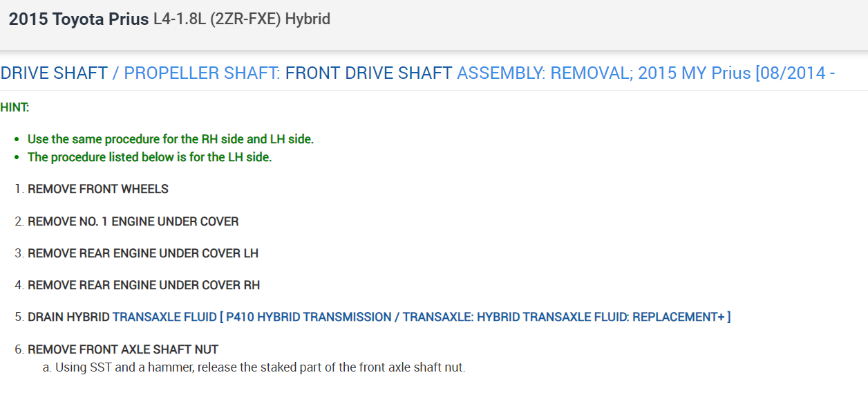Image resolution: width=868 pixels, height=393 pixels.
Task: Open the PROPELLER SHAFT heading link
Action: click(202, 73)
